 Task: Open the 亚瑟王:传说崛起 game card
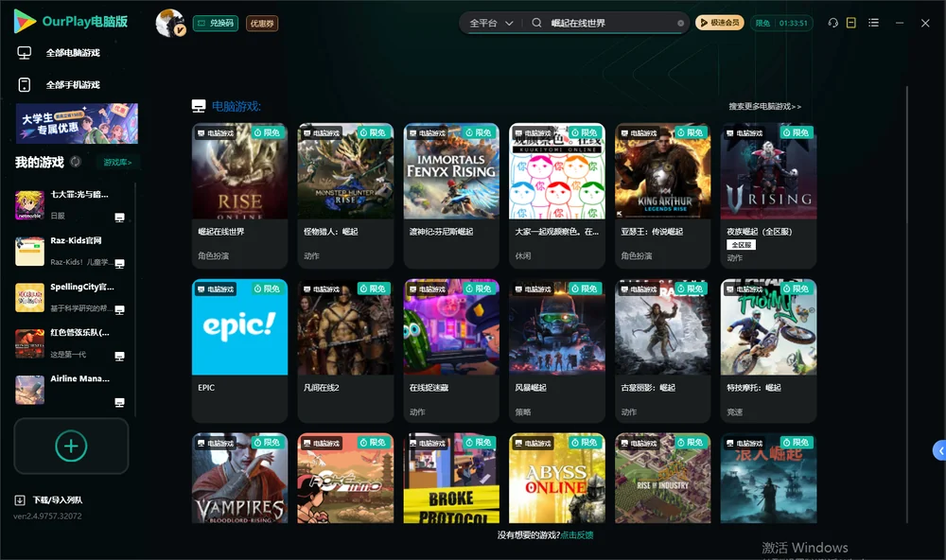(663, 196)
